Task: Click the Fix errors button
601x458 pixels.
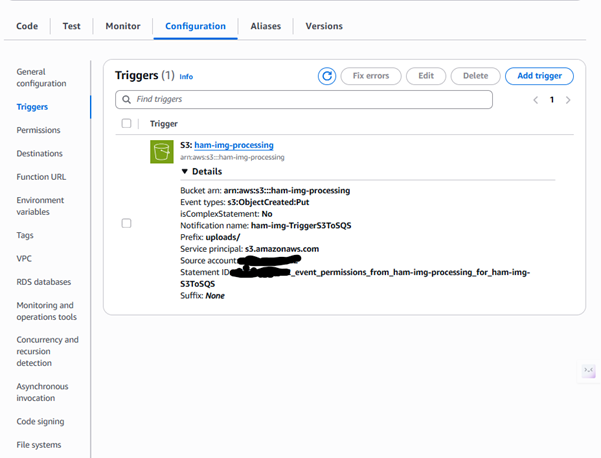Action: [371, 76]
